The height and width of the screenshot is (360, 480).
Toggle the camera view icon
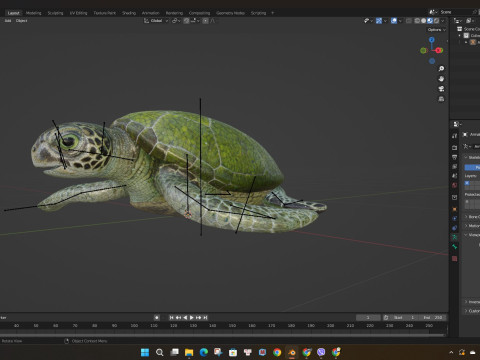(x=441, y=89)
